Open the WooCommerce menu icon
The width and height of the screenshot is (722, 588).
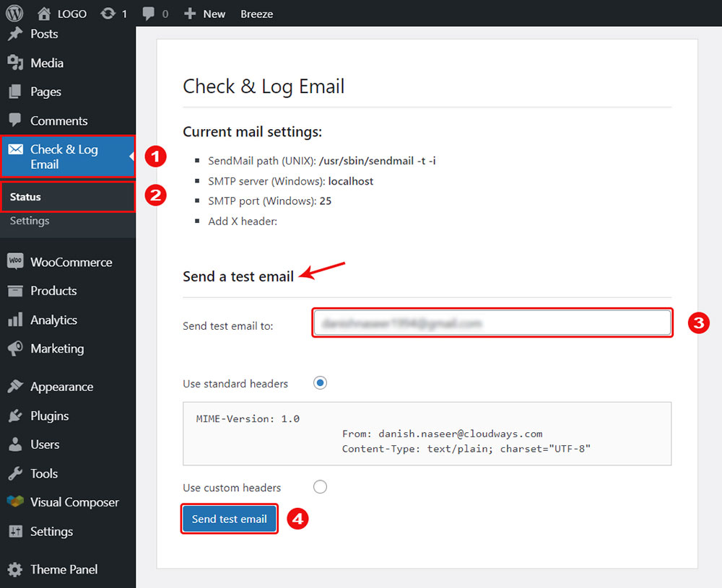click(x=15, y=261)
